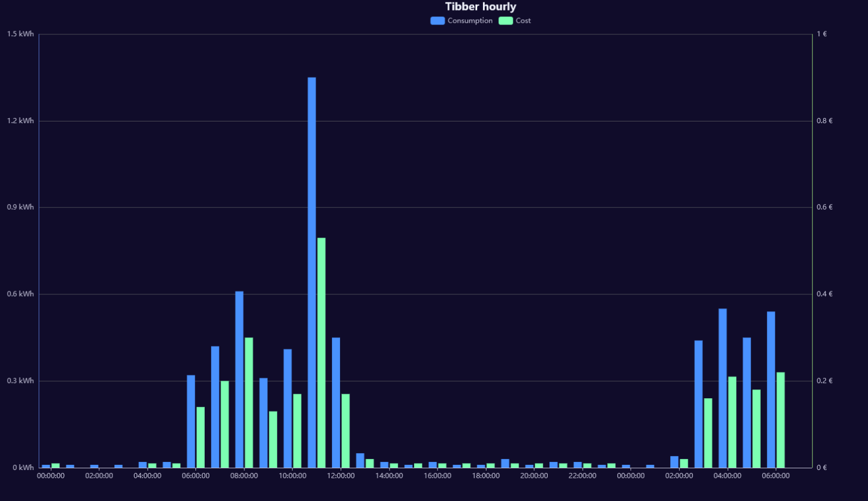The width and height of the screenshot is (868, 501).
Task: Click the blue consumption bar at 10:00:00
Action: pos(288,409)
